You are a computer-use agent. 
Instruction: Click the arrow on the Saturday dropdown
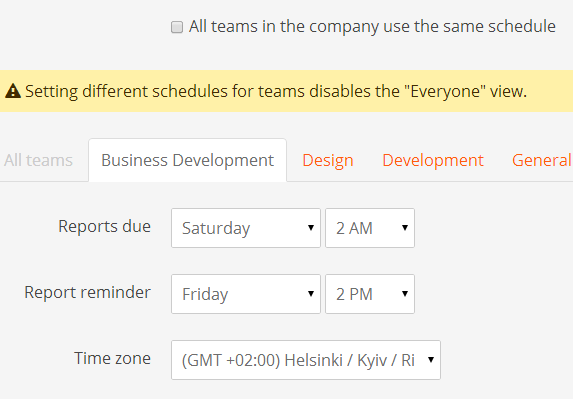(311, 228)
